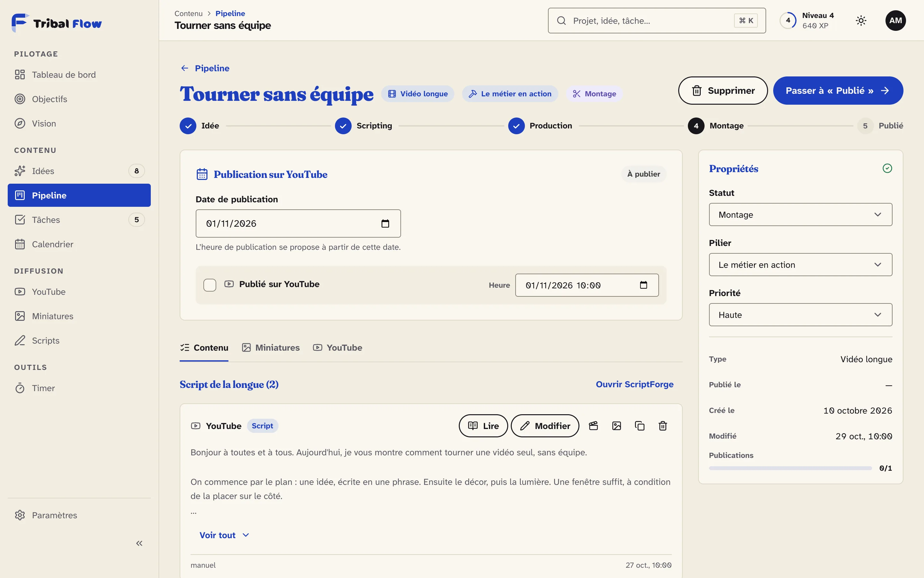The width and height of the screenshot is (924, 578).
Task: Click the Tribal Flow logo
Action: point(57,23)
